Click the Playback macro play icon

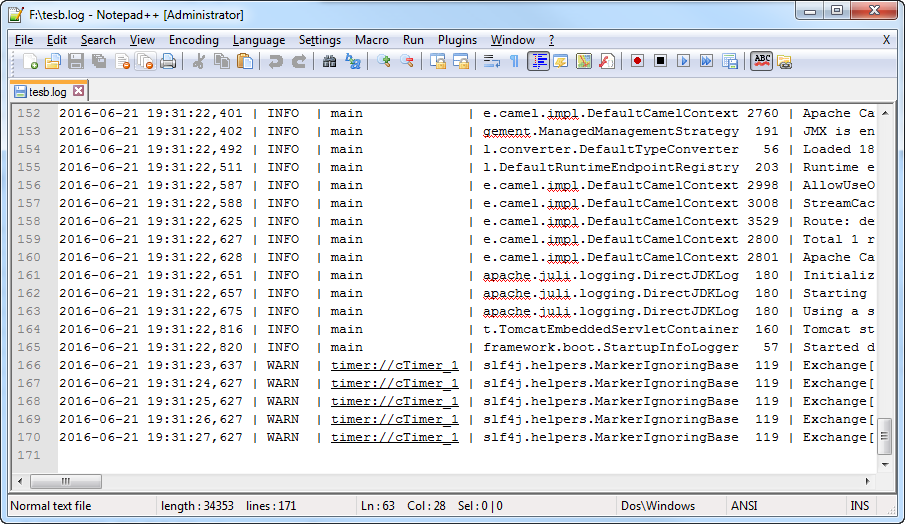684,62
